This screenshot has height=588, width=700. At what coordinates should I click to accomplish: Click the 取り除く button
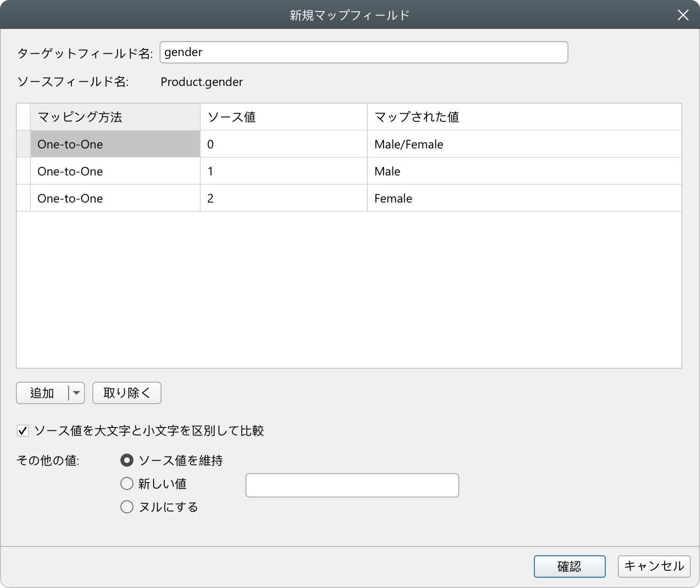coord(127,393)
